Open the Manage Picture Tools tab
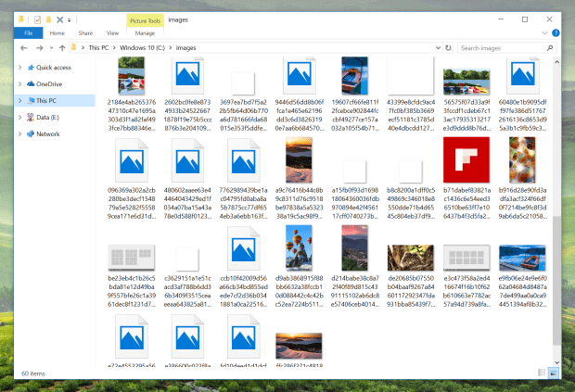The width and height of the screenshot is (575, 392). click(x=145, y=33)
